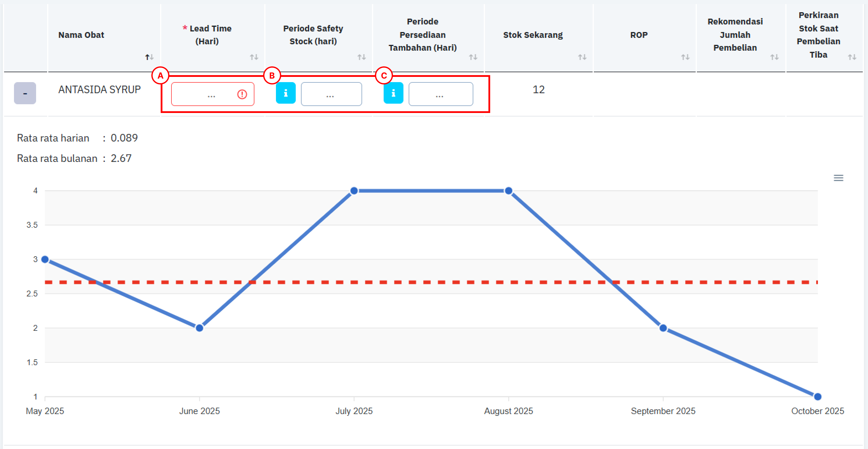
Task: Click info icon beside Persediaan Tambahan input
Action: [x=393, y=93]
